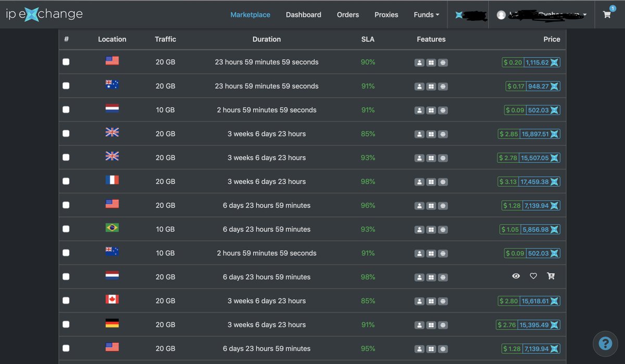Click the Canada flag icon
The image size is (625, 364).
tap(112, 299)
